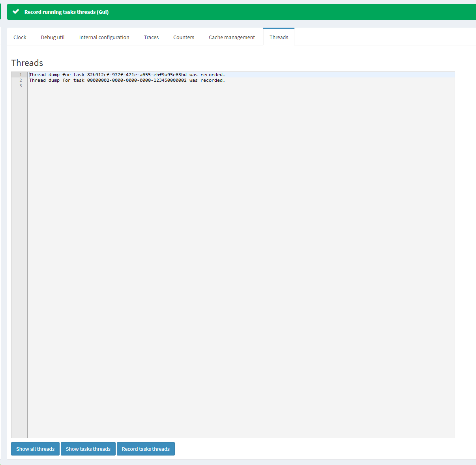
Task: Open the Counters tab
Action: (x=184, y=37)
